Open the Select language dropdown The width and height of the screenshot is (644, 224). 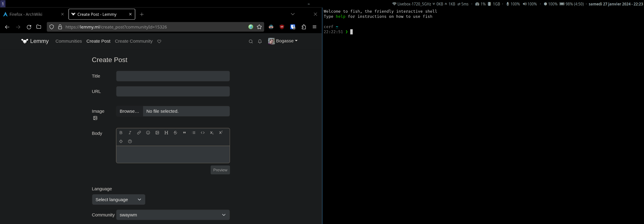click(x=118, y=200)
